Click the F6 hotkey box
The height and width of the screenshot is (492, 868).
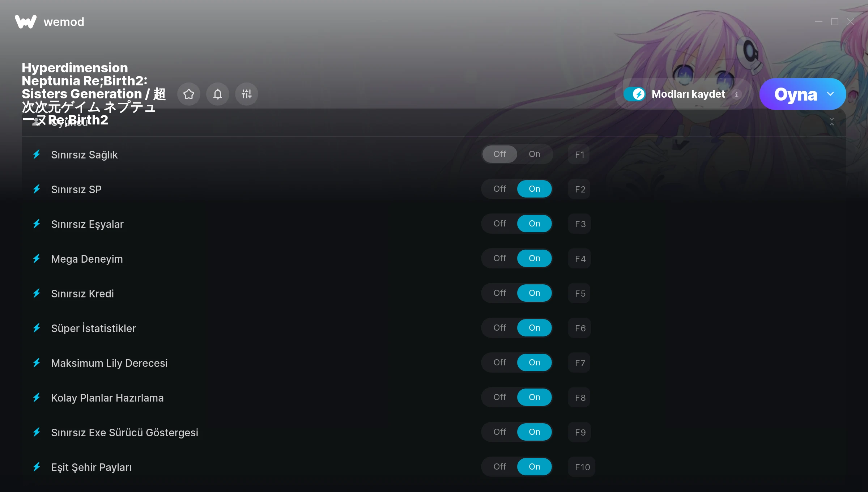pyautogui.click(x=579, y=328)
